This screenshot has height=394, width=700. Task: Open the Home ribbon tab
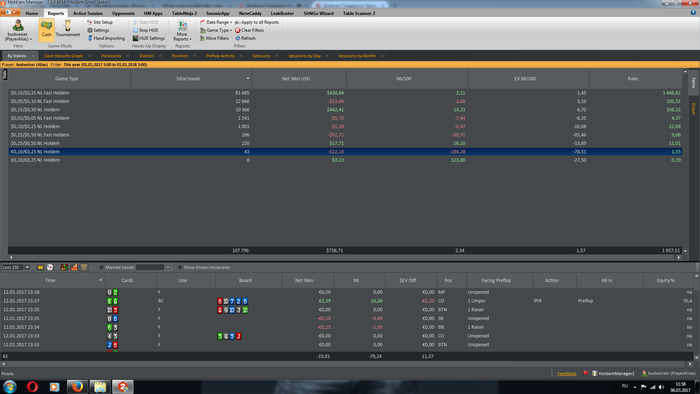pyautogui.click(x=32, y=13)
